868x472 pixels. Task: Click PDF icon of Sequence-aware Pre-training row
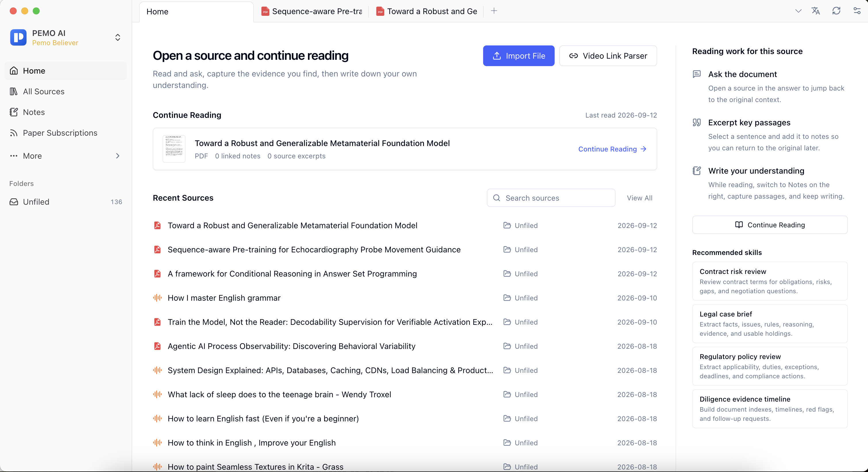[157, 250]
